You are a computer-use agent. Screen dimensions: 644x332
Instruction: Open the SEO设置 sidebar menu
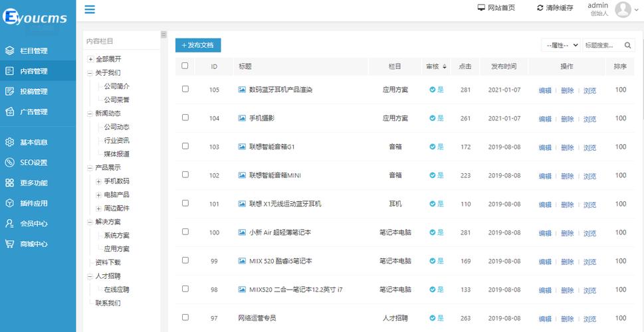pos(38,163)
